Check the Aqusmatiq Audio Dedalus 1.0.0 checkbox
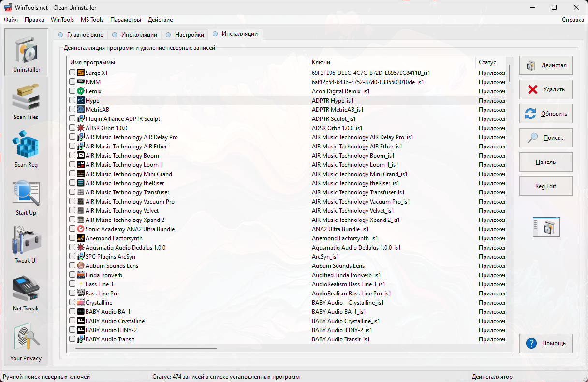Image resolution: width=588 pixels, height=382 pixels. [x=72, y=247]
